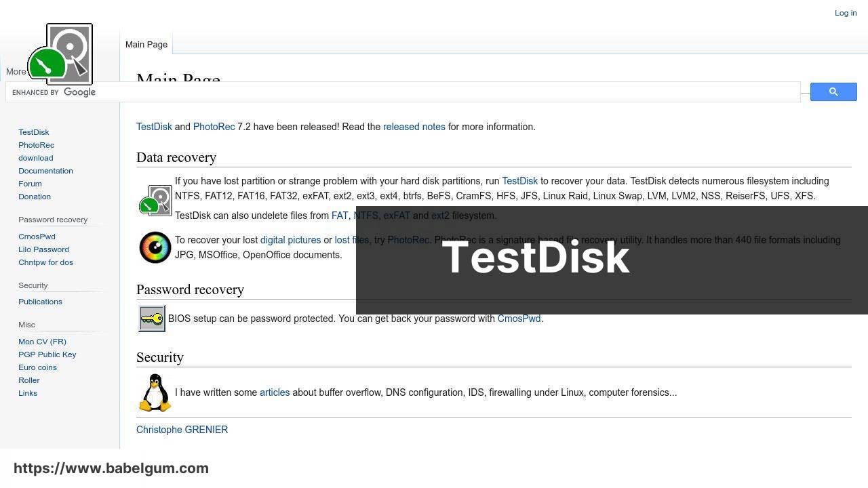Image resolution: width=868 pixels, height=488 pixels.
Task: Open Lilo Password sidebar link
Action: pyautogui.click(x=43, y=249)
